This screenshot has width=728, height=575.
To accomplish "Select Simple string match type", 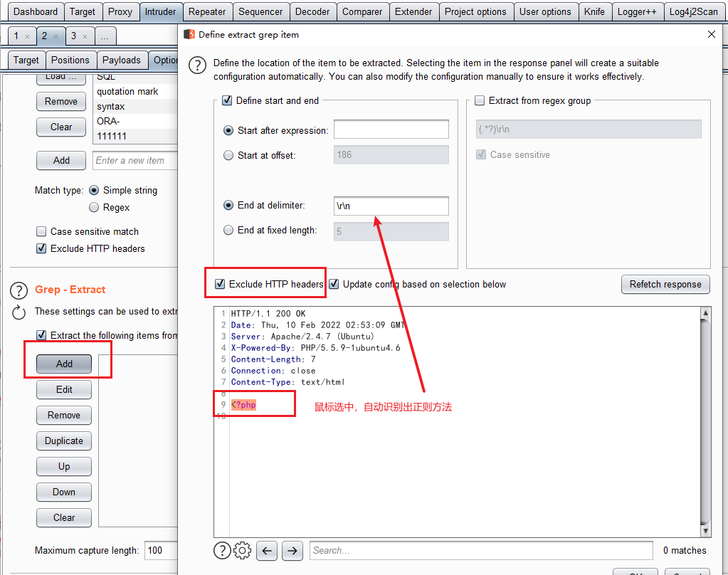I will [94, 190].
